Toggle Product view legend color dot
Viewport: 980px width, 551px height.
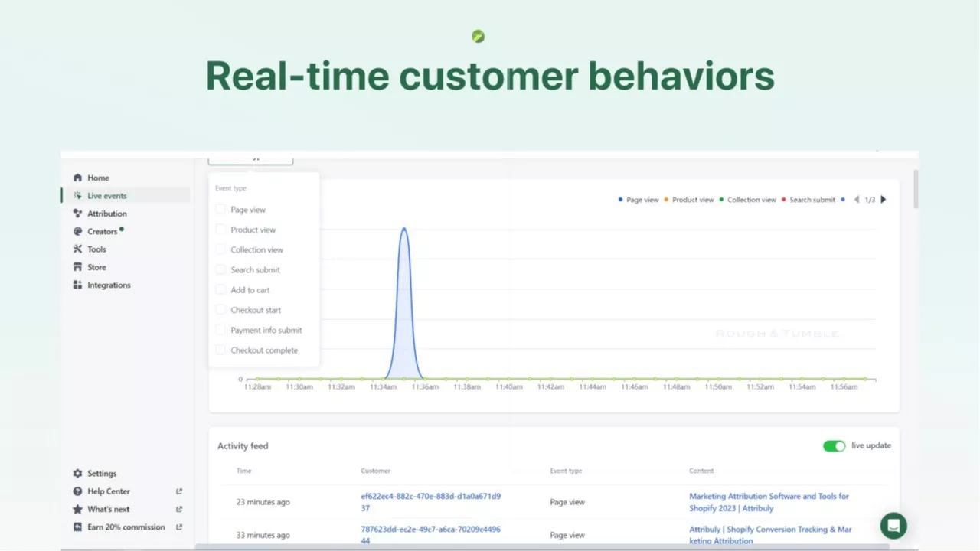point(666,200)
